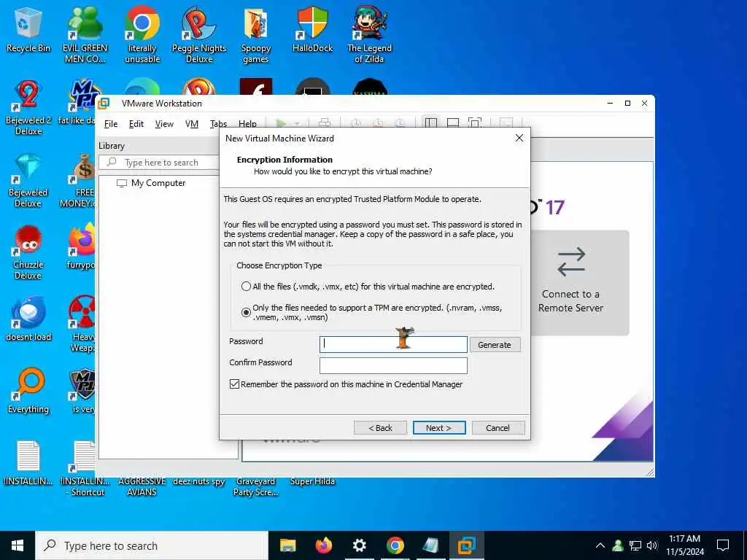Cancel the New Virtual Machine Wizard
747x560 pixels.
tap(498, 427)
